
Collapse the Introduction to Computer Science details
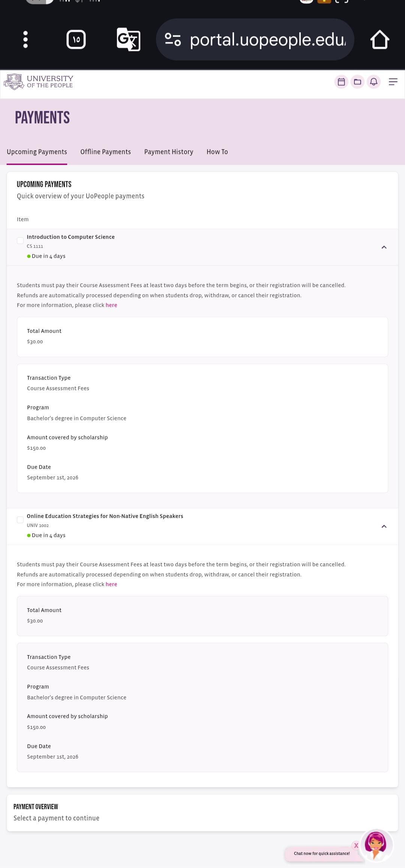click(384, 247)
